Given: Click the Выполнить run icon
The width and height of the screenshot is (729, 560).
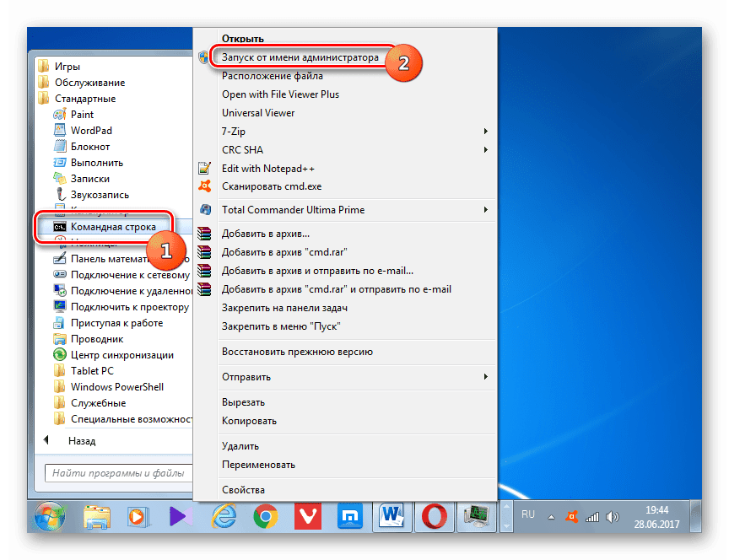Looking at the screenshot, I should pos(60,163).
